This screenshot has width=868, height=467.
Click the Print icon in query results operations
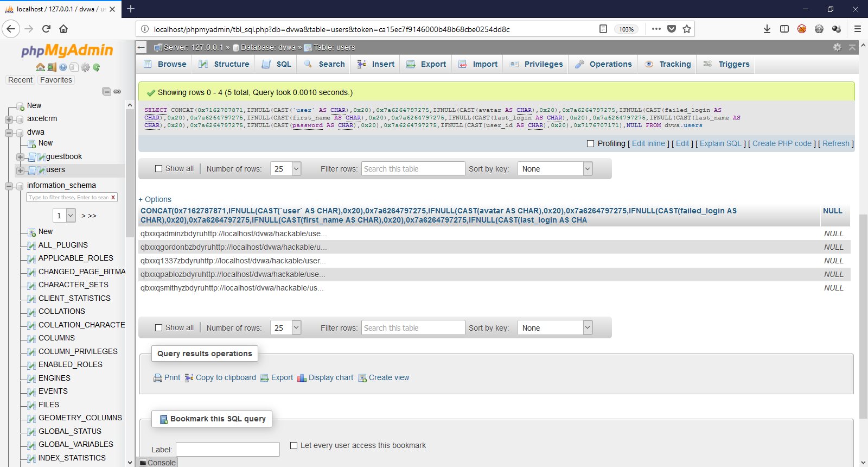pos(158,378)
